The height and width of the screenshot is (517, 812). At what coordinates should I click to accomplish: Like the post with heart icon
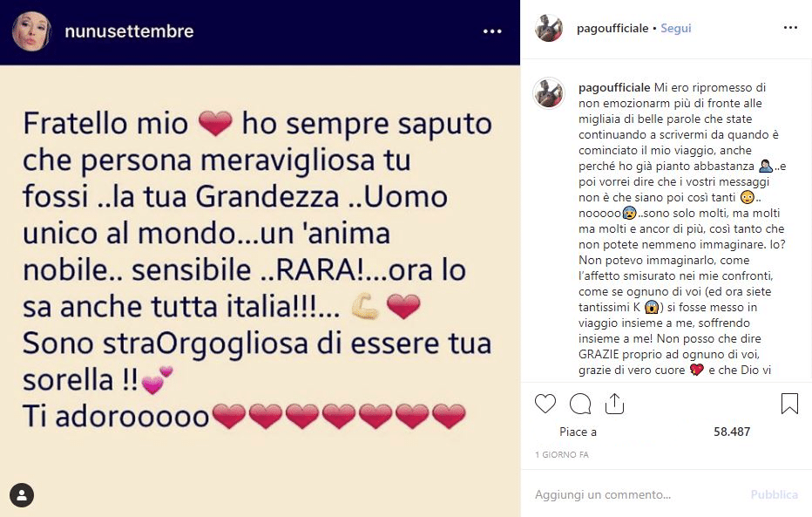(545, 404)
